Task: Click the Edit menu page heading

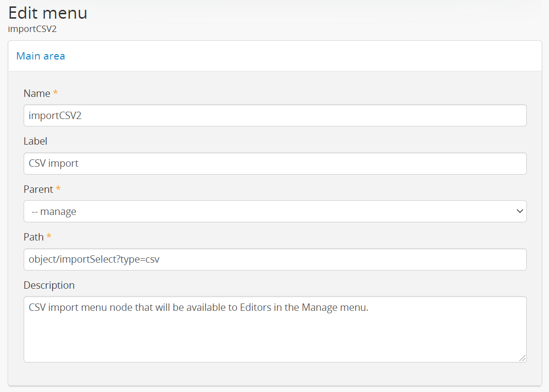Action: [48, 13]
